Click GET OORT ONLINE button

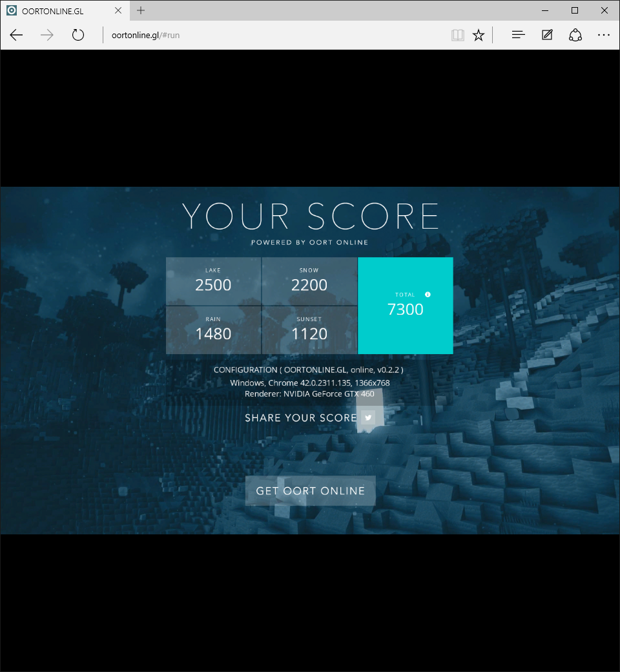click(x=311, y=490)
